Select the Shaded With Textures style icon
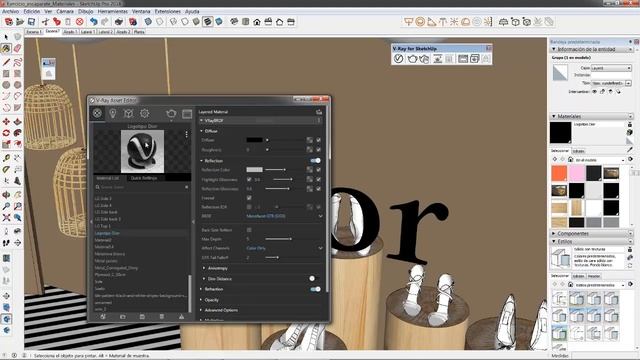 (x=207, y=22)
